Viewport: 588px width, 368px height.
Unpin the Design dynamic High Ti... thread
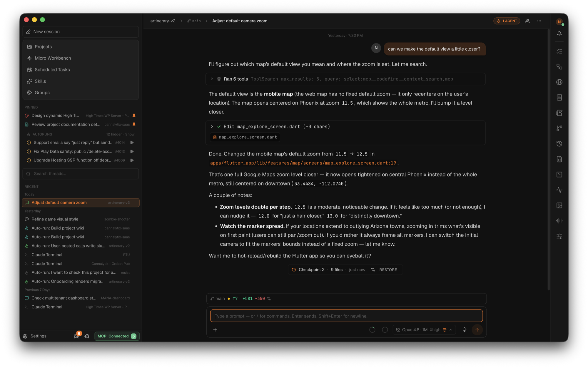[134, 116]
